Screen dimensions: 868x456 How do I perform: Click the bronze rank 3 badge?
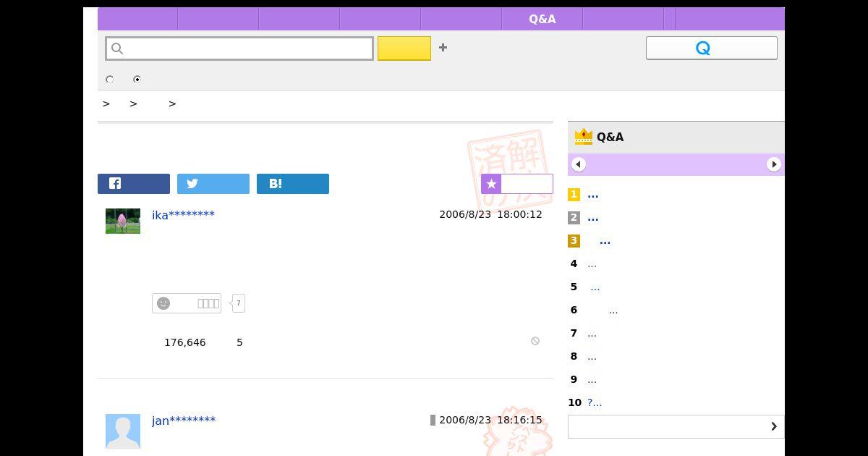(574, 241)
